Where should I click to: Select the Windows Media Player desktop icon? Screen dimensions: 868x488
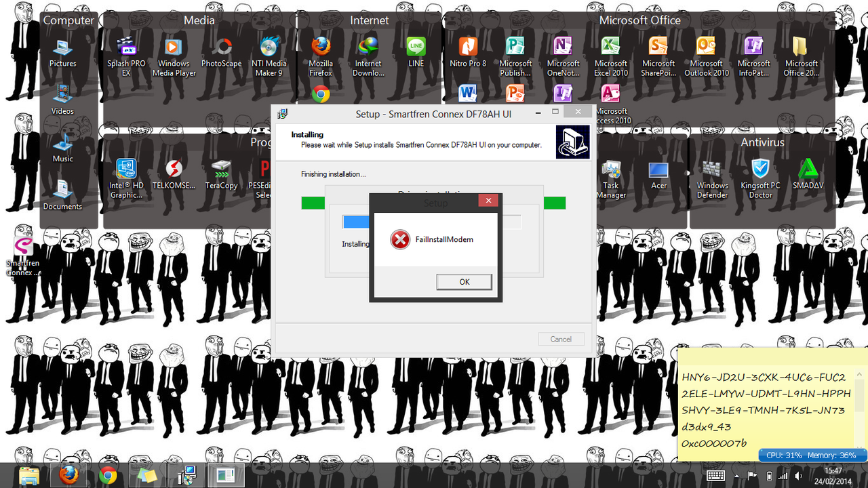174,57
